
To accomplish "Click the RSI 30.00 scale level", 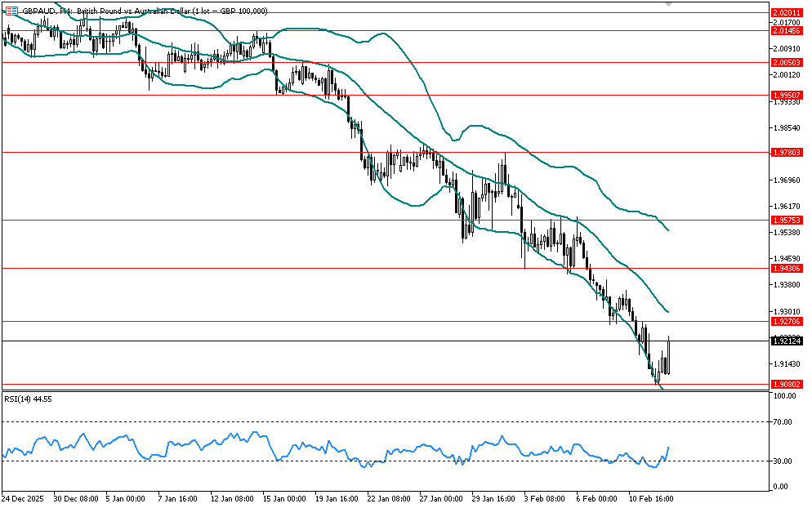I will coord(785,461).
